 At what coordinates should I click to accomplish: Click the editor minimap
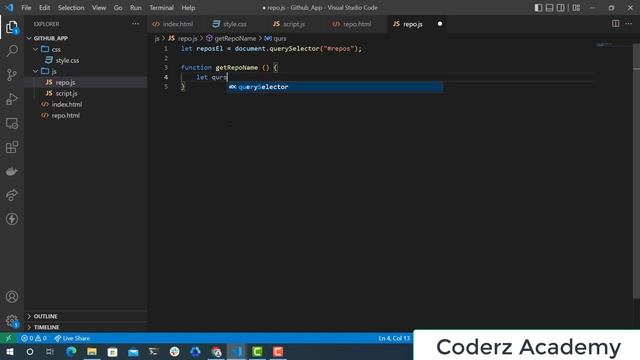tap(611, 45)
